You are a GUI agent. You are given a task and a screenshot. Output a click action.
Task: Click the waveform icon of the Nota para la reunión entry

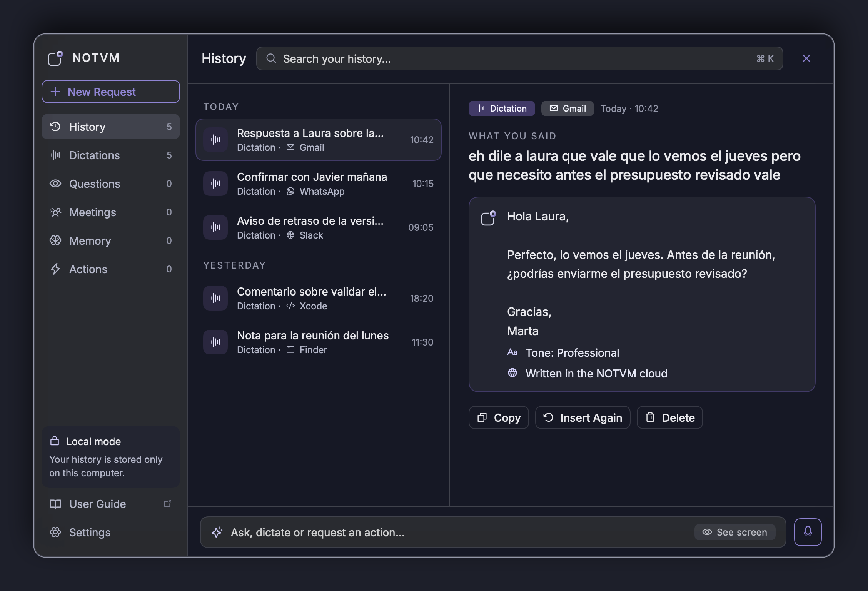tap(215, 342)
